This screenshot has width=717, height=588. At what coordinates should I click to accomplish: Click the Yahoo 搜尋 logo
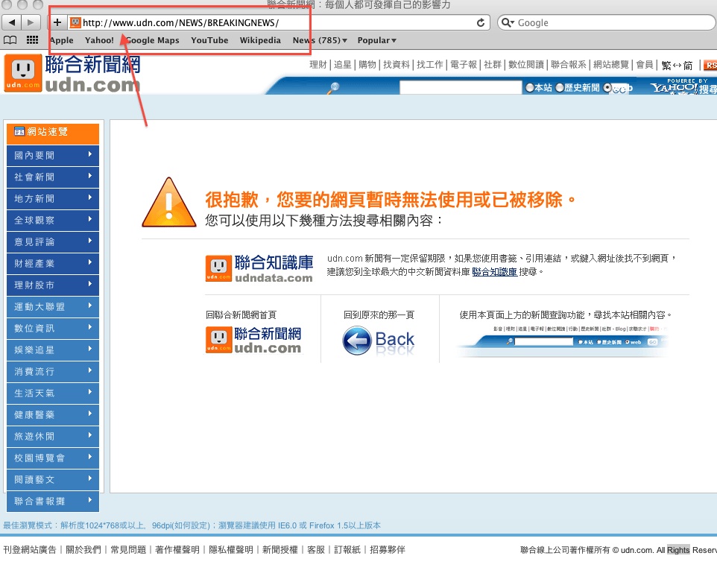pos(684,86)
